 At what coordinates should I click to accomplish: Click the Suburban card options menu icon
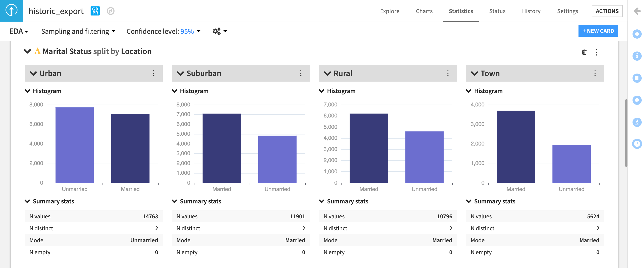(301, 73)
